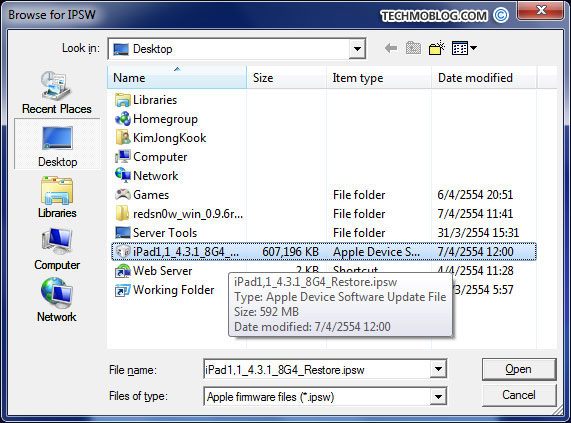This screenshot has width=571, height=423.
Task: Create a new folder with the toolbar icon
Action: coord(437,48)
